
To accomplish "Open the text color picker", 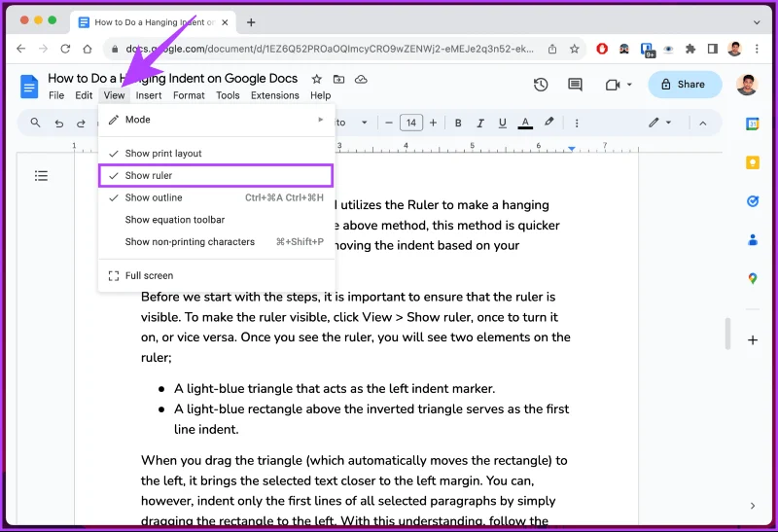I will (x=525, y=123).
